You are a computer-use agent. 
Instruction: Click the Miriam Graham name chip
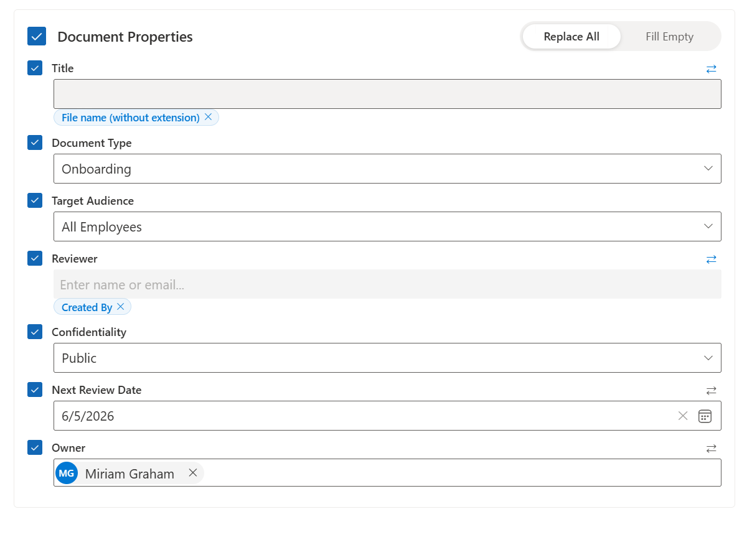129,474
